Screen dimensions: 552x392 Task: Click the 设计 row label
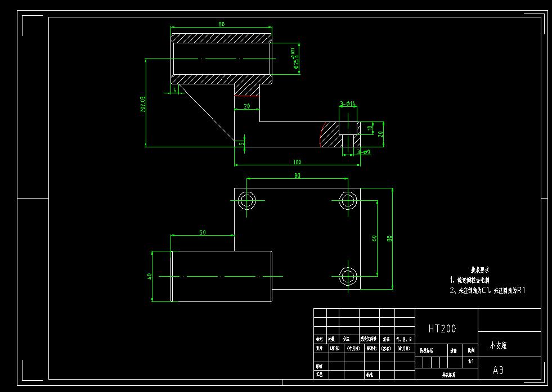coord(319,348)
